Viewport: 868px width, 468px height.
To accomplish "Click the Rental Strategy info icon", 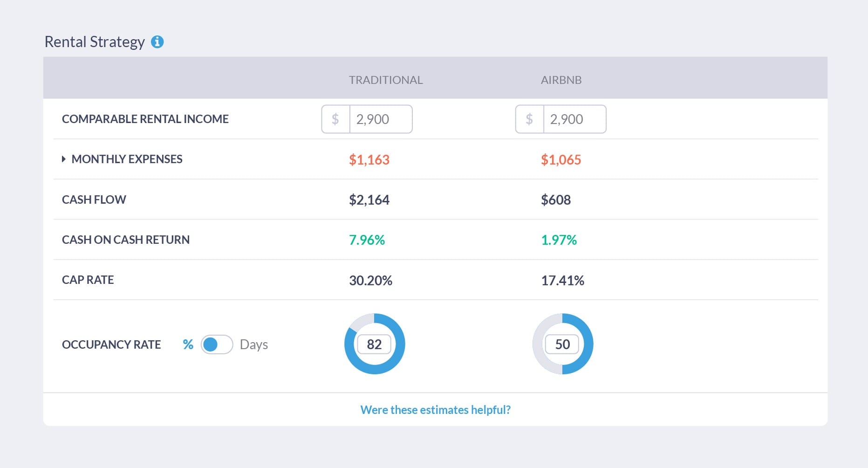I will pos(157,42).
